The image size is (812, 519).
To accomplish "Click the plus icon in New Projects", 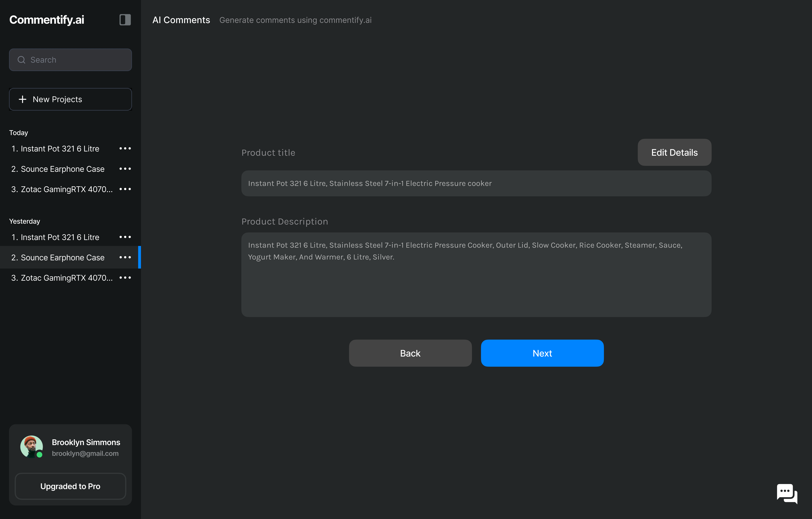I will pyautogui.click(x=23, y=99).
